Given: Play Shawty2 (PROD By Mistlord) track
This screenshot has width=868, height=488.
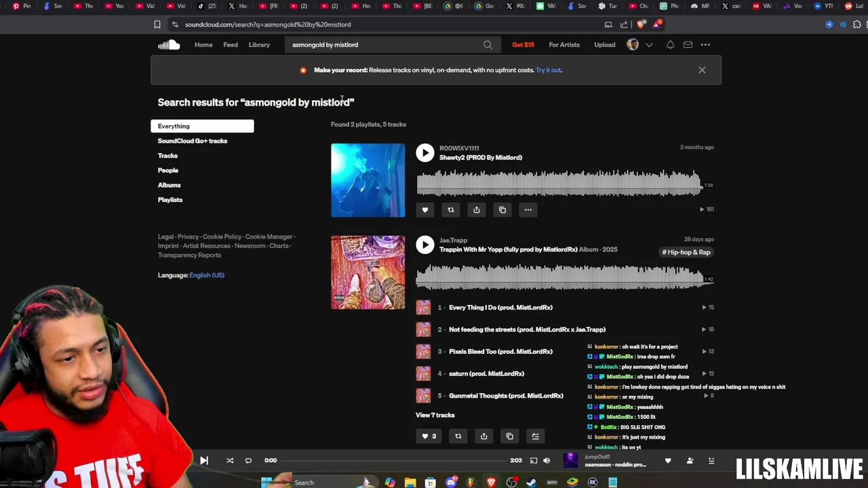Looking at the screenshot, I should (425, 152).
